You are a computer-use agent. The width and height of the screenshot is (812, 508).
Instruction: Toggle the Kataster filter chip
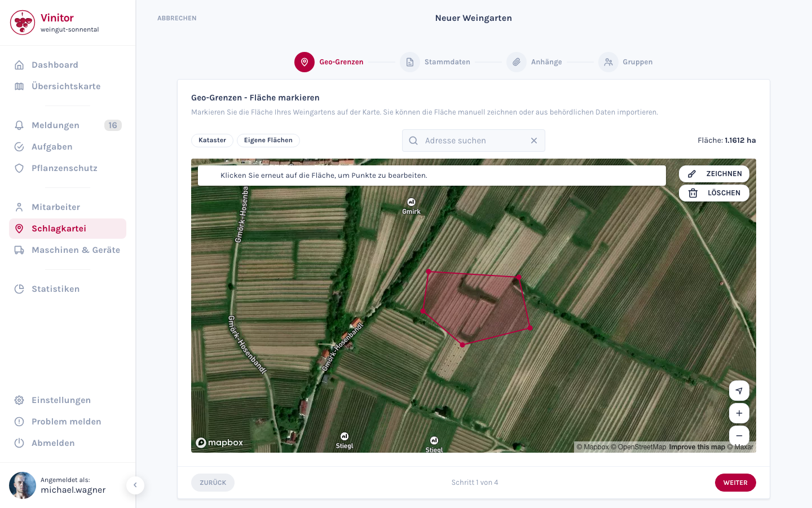click(212, 141)
